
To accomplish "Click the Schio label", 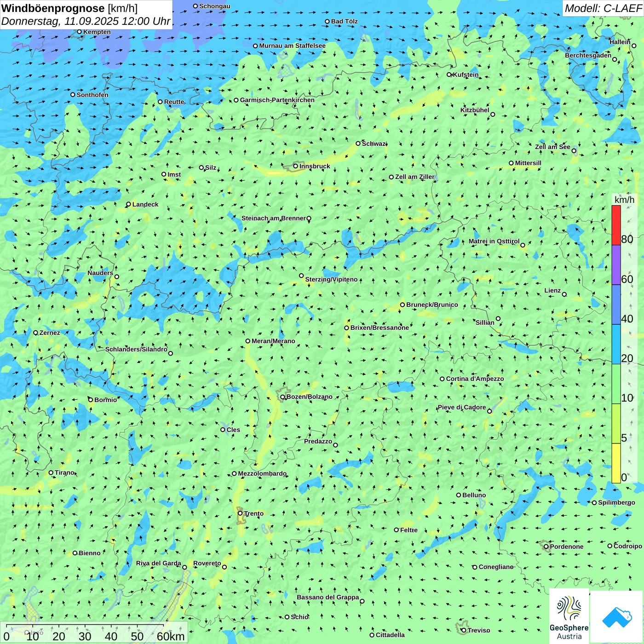I will pyautogui.click(x=300, y=617).
